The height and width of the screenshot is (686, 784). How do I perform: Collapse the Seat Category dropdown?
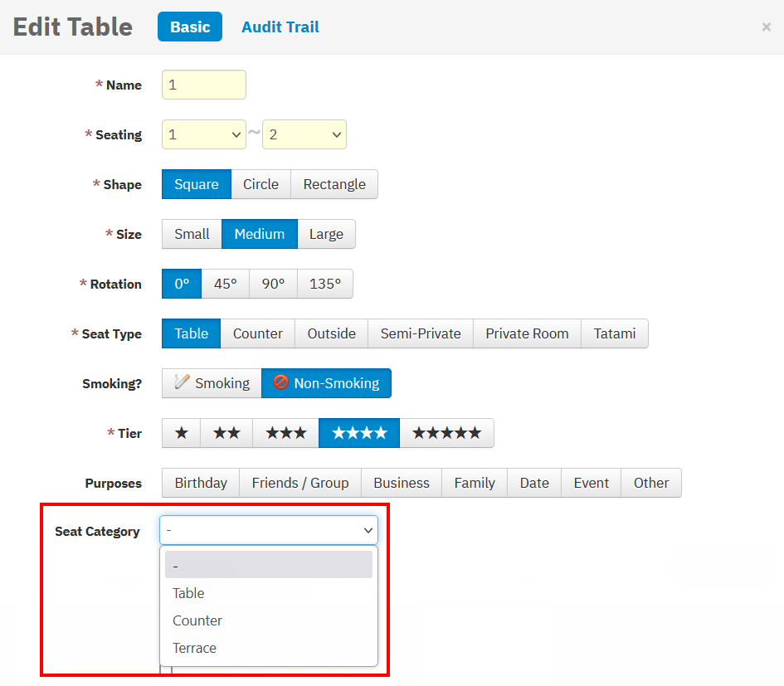coord(269,530)
